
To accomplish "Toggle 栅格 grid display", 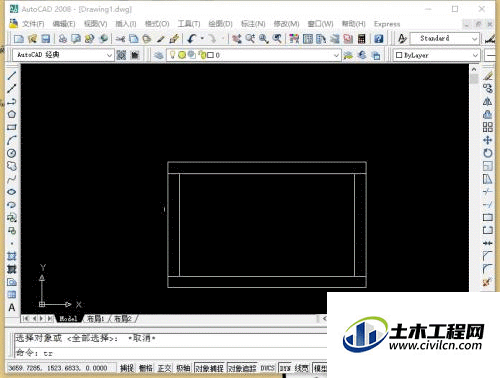I will (x=146, y=368).
